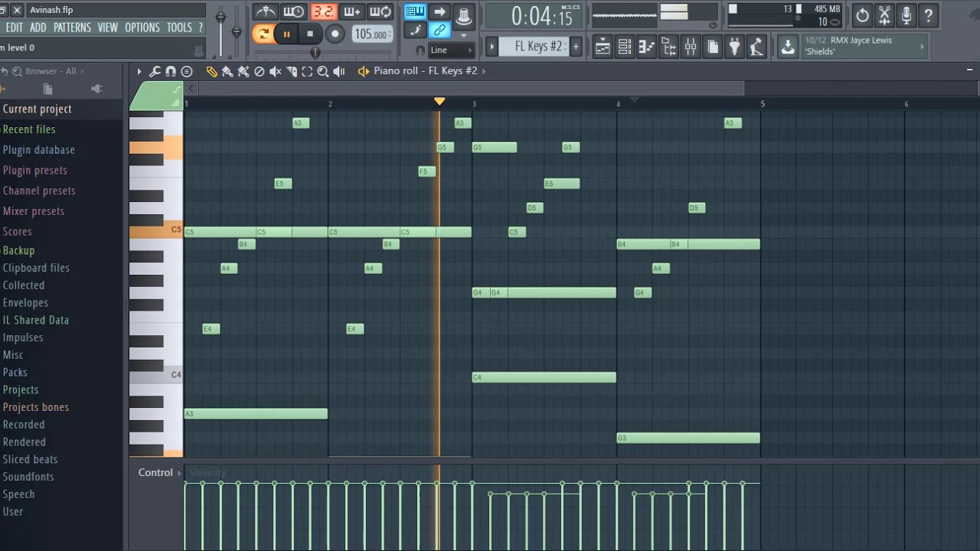Stop playback
This screenshot has height=551, width=980.
310,34
